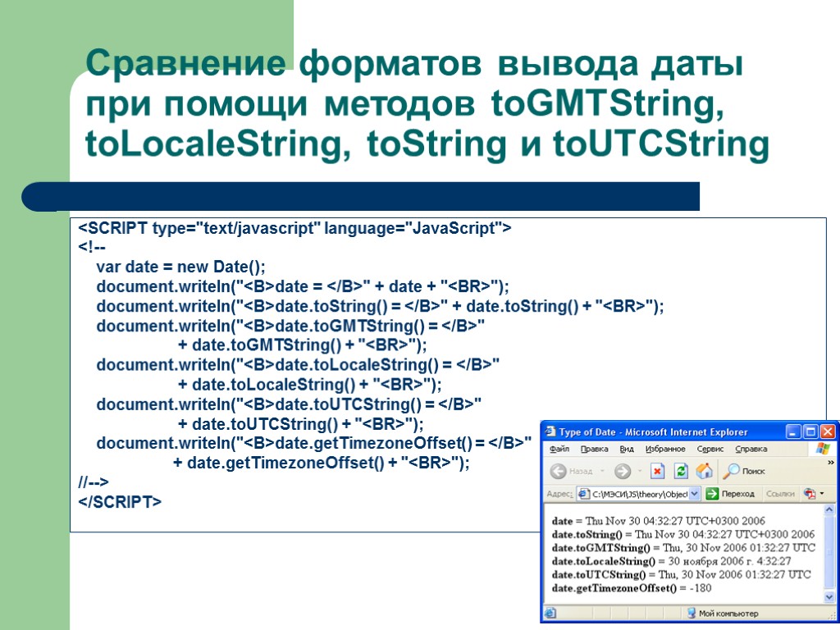Maximize the Type of Date window
The width and height of the screenshot is (840, 630).
810,431
